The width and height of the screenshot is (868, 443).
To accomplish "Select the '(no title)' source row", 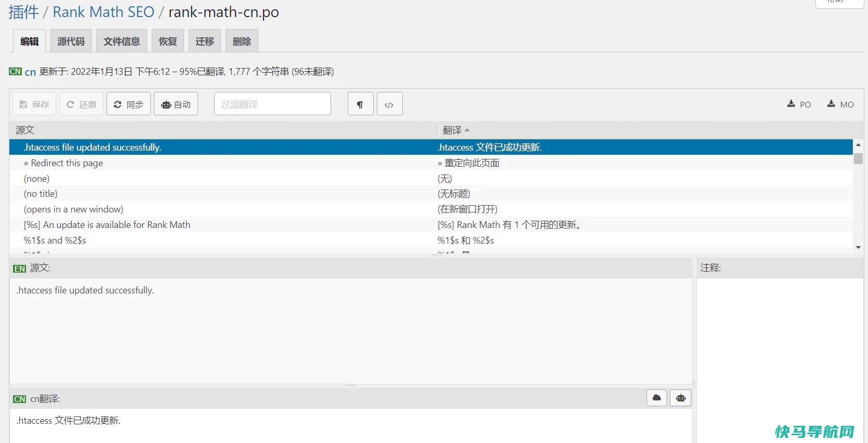I will (431, 194).
